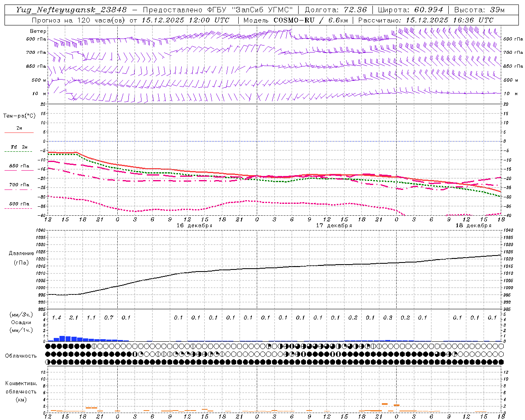Select the Широта: 60.994 header value
This screenshot has height=420, width=525.
point(410,10)
